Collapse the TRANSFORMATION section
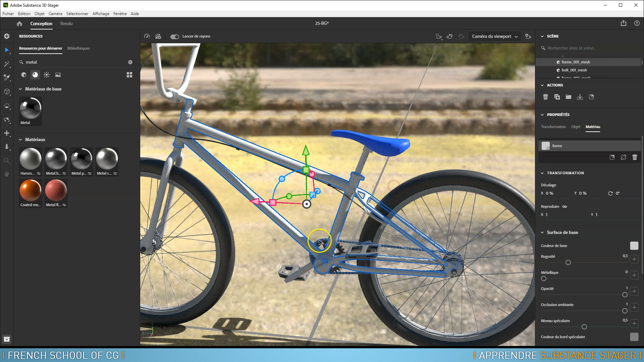 (542, 173)
